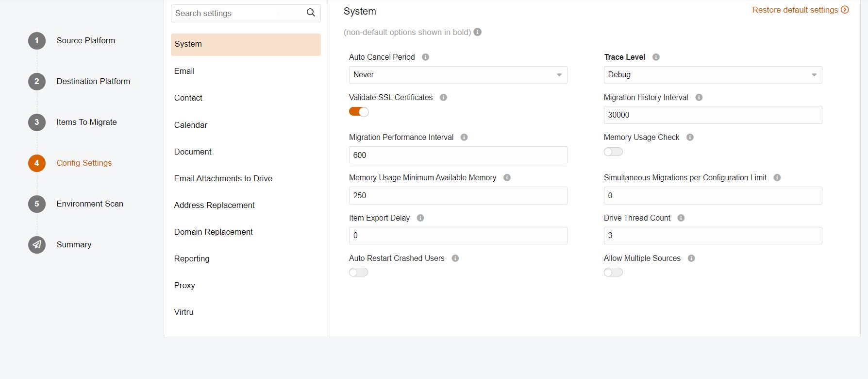The width and height of the screenshot is (868, 379).
Task: Click Migration Performance Interval field
Action: 458,155
